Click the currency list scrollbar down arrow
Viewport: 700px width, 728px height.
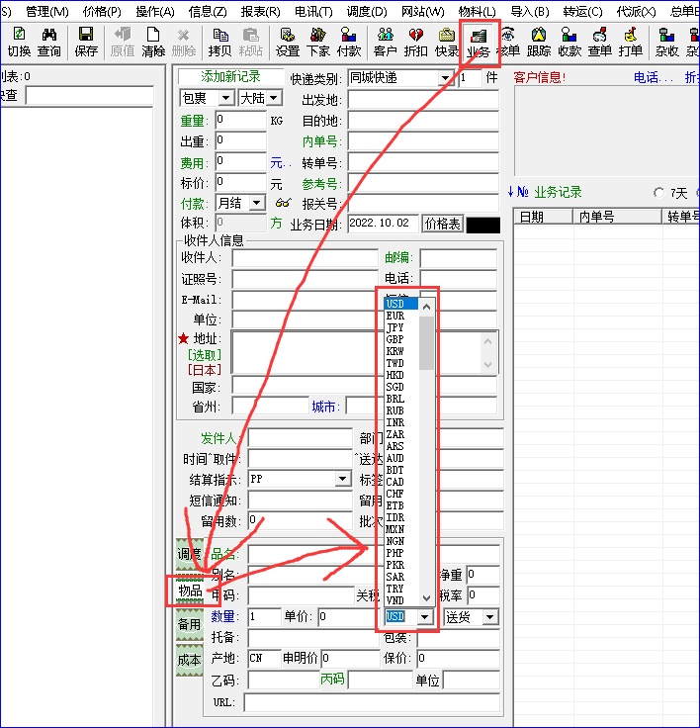tap(426, 598)
